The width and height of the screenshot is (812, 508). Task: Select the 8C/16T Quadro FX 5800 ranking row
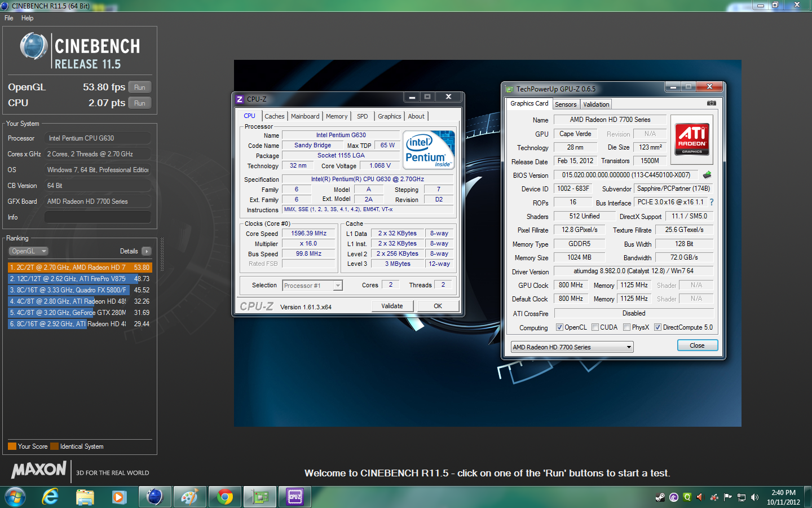[80, 290]
